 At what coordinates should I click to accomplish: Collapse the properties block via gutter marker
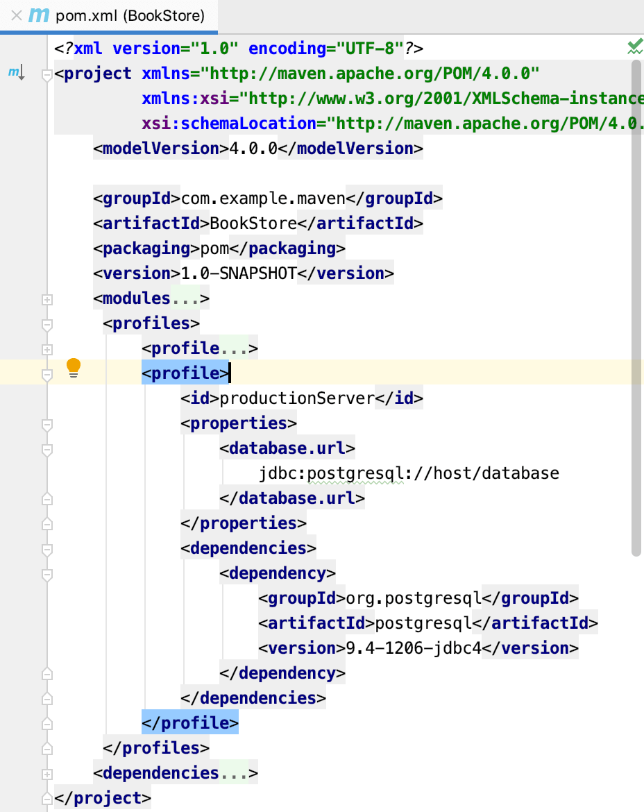[x=46, y=425]
